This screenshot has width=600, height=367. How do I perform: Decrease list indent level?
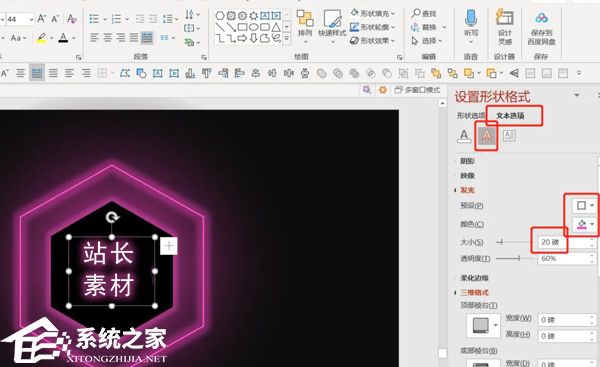click(140, 19)
